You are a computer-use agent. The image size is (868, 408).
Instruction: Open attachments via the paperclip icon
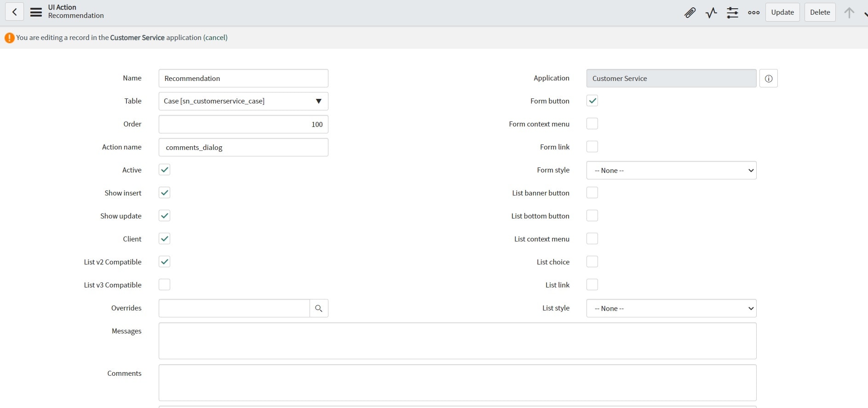pos(690,12)
